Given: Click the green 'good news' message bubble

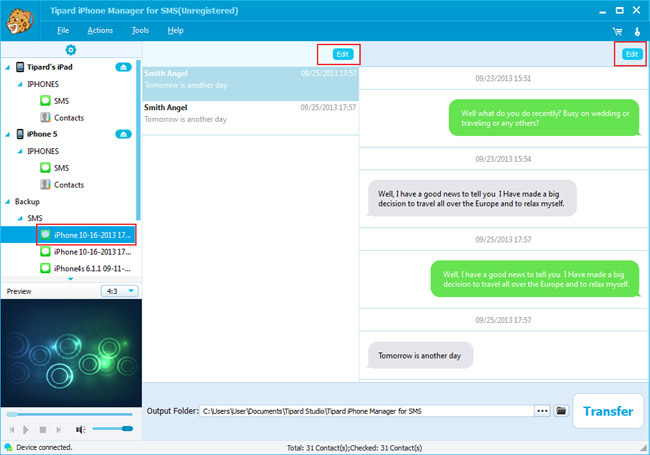Looking at the screenshot, I should click(x=536, y=279).
